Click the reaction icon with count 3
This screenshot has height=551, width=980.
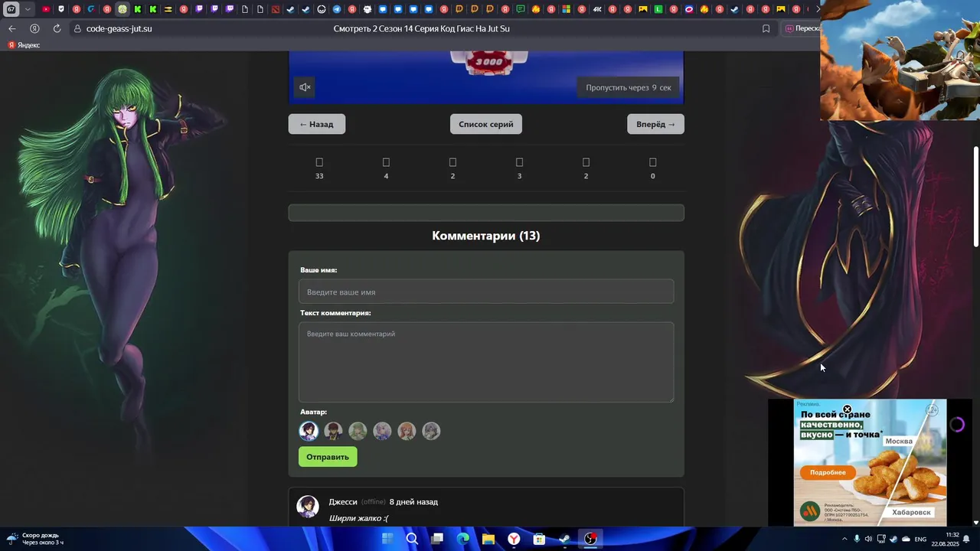pos(519,162)
